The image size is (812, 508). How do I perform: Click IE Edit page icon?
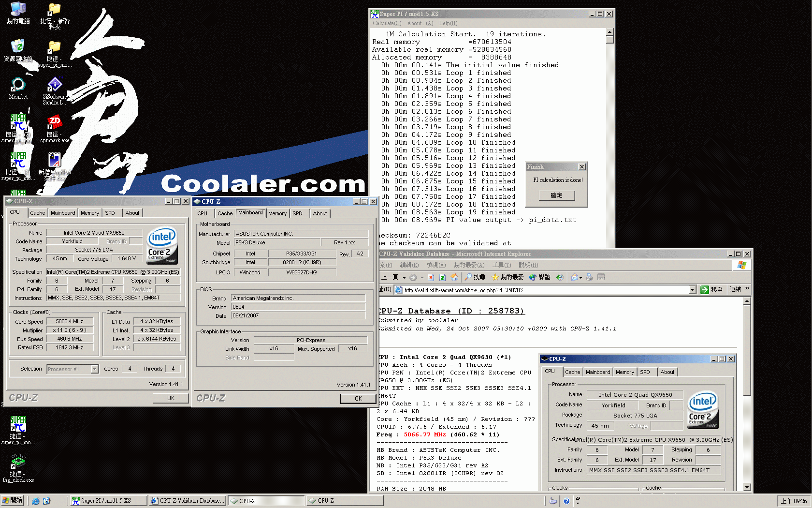pos(601,277)
